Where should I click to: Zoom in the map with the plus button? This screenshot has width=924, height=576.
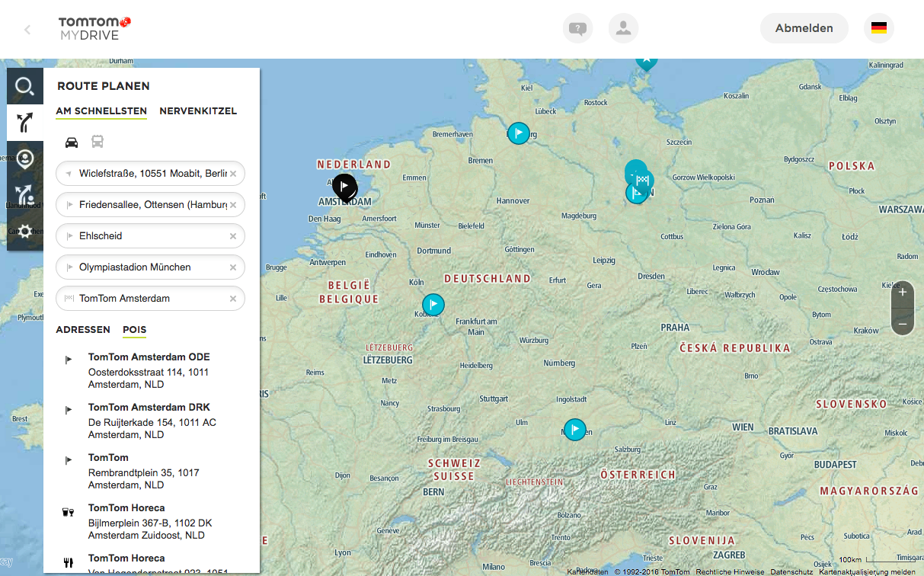(903, 293)
